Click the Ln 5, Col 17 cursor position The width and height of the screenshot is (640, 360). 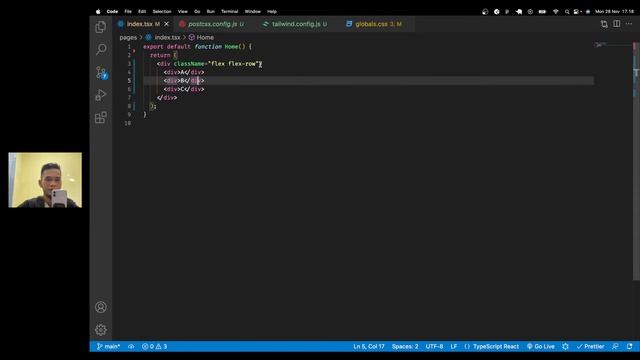[x=369, y=347]
